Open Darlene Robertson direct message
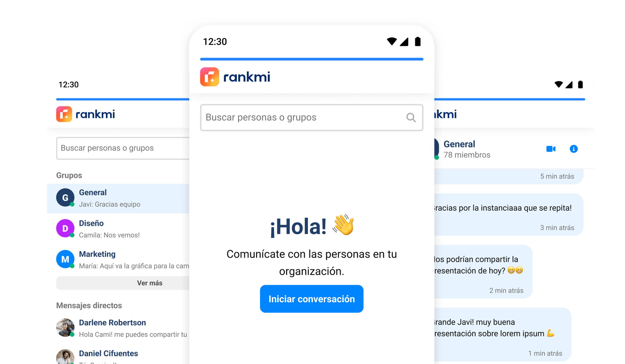 (x=118, y=328)
